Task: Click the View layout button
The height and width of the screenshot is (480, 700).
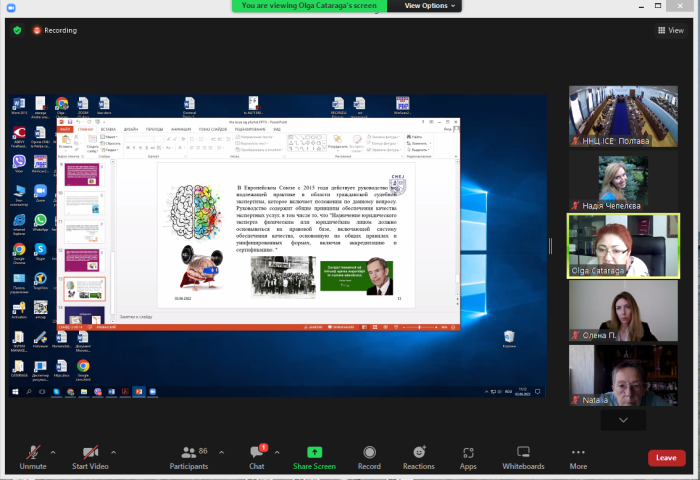Action: (x=670, y=30)
